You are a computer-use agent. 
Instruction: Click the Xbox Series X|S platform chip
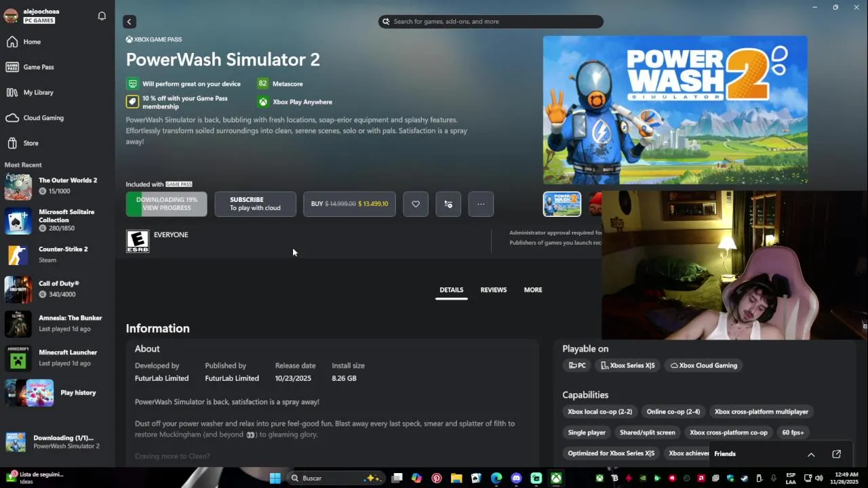(x=628, y=365)
